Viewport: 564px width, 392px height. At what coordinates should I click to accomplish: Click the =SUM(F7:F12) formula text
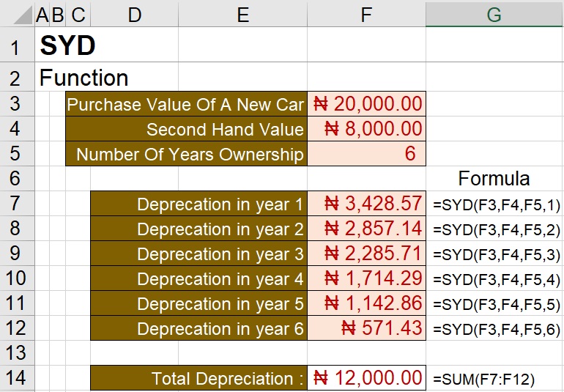485,379
